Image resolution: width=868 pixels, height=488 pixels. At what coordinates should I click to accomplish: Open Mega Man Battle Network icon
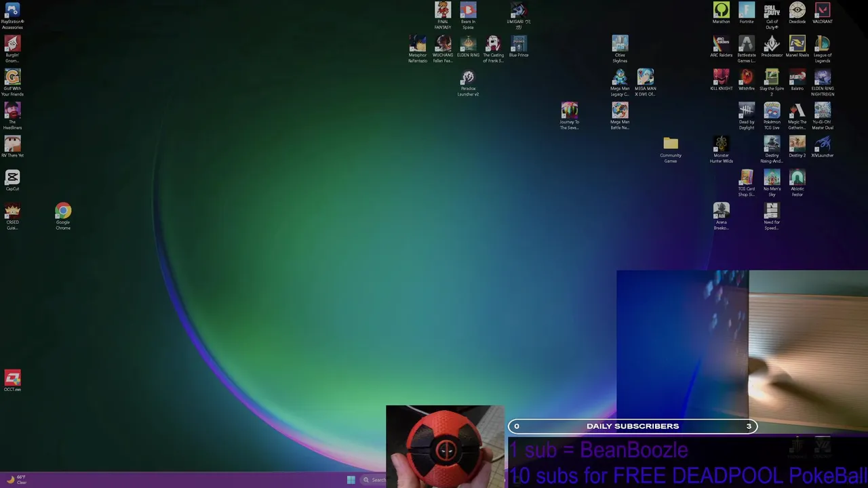[x=620, y=116]
